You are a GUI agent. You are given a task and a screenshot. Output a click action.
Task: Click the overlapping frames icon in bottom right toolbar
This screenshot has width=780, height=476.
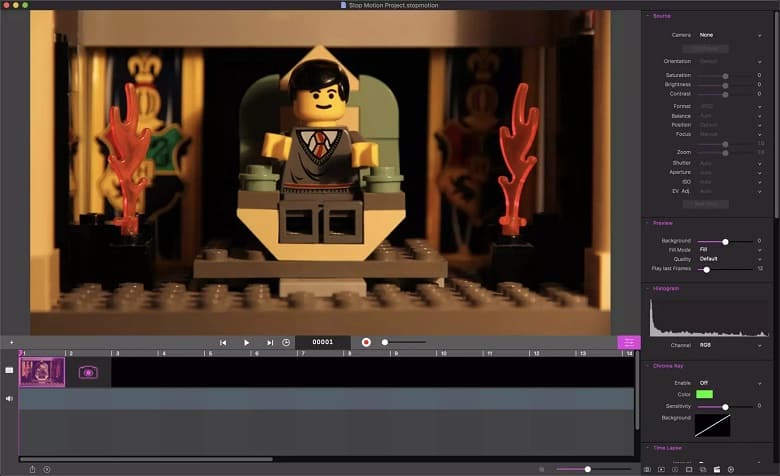[703, 469]
